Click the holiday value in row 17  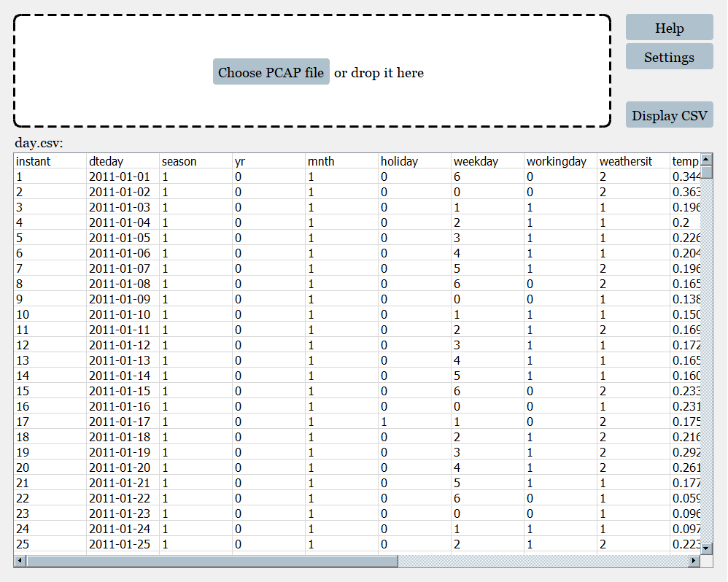[x=384, y=422]
